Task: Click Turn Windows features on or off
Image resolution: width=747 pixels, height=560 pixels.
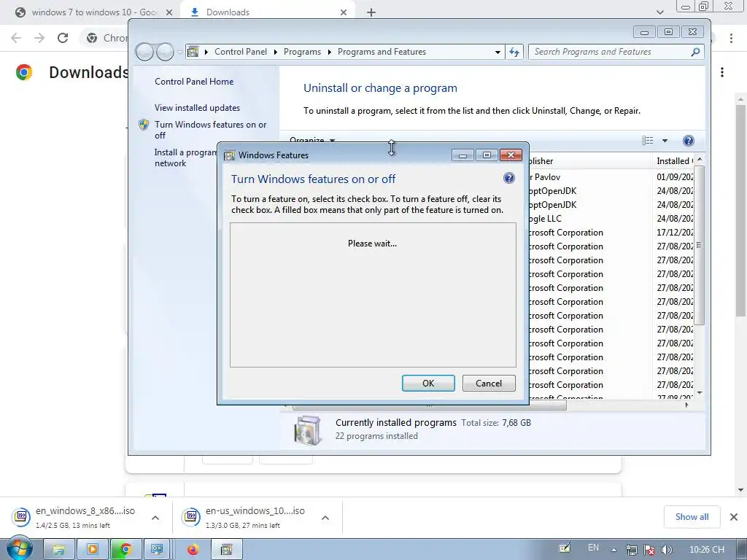Action: 210,130
